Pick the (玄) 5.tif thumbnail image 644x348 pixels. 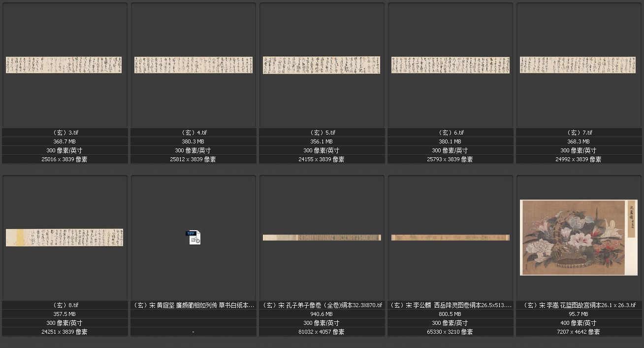[x=322, y=65]
